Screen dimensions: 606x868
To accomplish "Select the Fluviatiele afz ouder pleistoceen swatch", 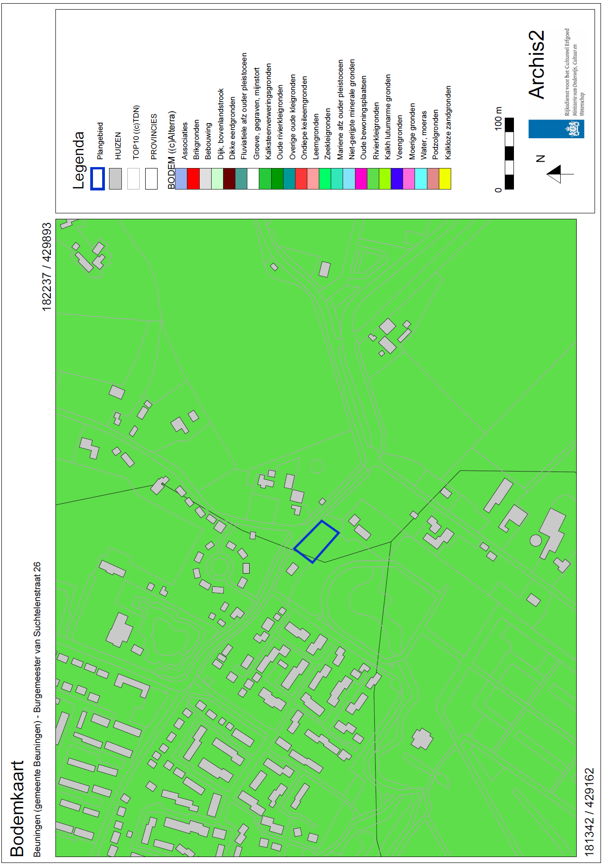I will (241, 179).
